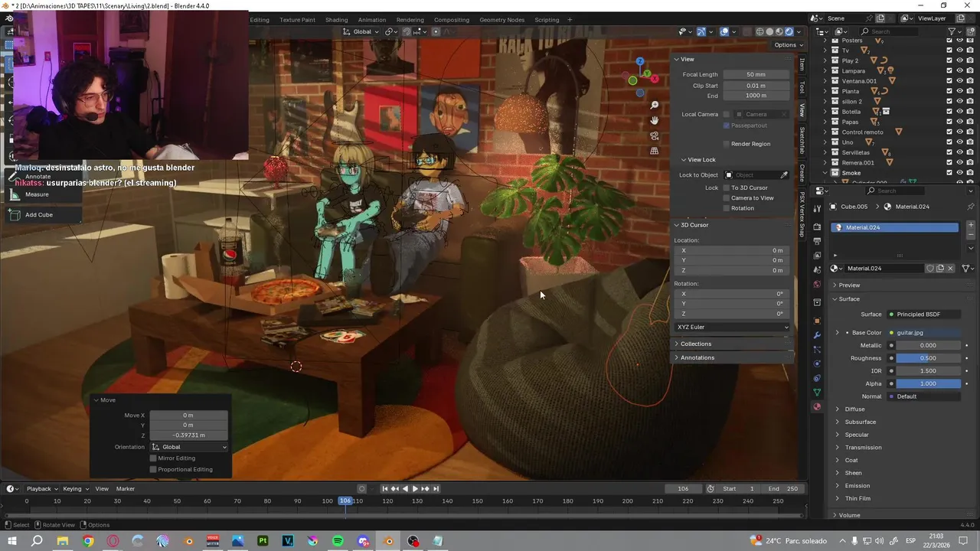This screenshot has width=980, height=551.
Task: Open the XYZ Euler rotation mode dropdown
Action: coord(732,327)
